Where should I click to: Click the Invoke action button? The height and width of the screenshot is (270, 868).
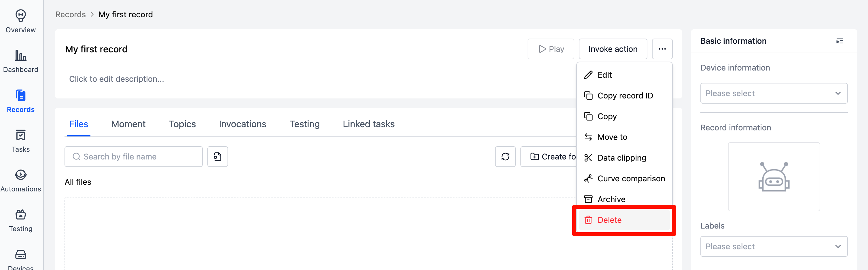(x=613, y=49)
